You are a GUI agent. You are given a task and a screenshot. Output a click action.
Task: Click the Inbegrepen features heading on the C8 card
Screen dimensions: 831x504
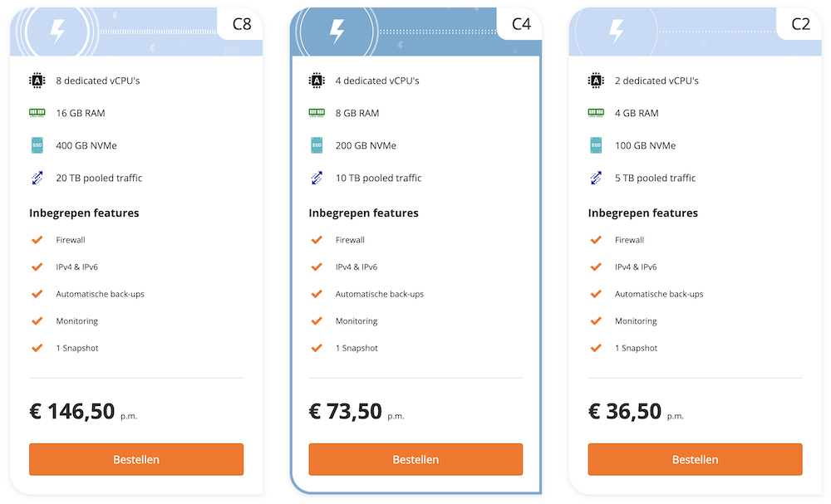pos(84,213)
